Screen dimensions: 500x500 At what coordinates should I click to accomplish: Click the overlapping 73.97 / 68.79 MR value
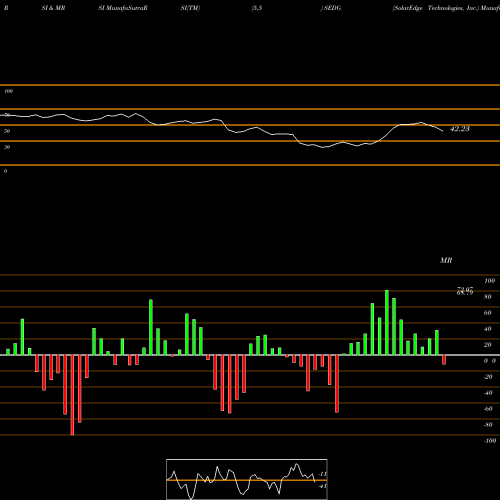click(x=465, y=291)
